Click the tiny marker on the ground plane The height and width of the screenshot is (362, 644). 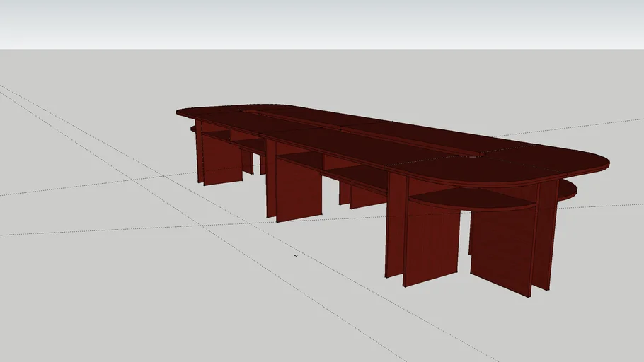coord(296,255)
